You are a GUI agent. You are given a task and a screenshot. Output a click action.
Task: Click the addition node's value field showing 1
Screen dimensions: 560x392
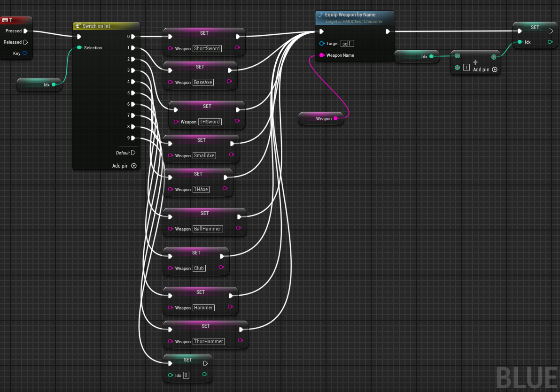467,68
